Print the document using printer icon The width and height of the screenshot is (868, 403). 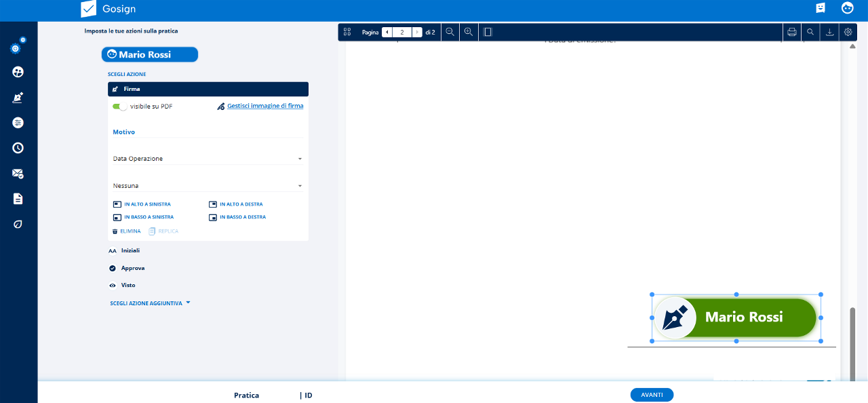791,32
